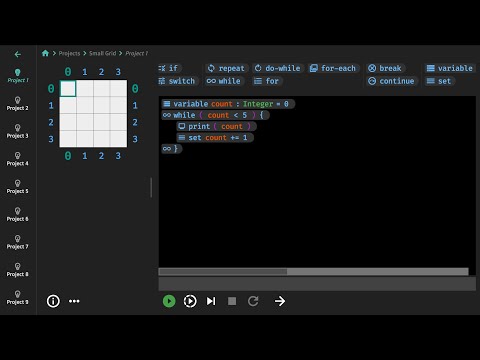Viewport: 480px width, 360px height.
Task: Pick the variable block from palette
Action: 450,68
